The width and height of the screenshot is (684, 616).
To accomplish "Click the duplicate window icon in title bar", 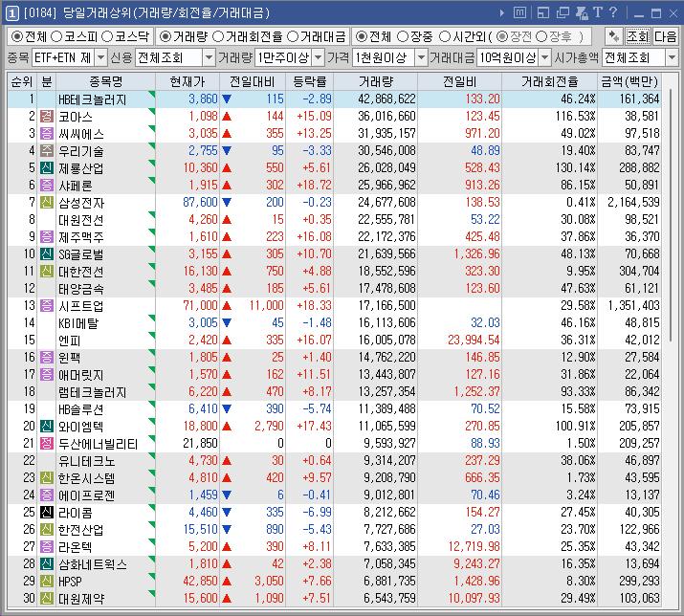I will (x=563, y=13).
